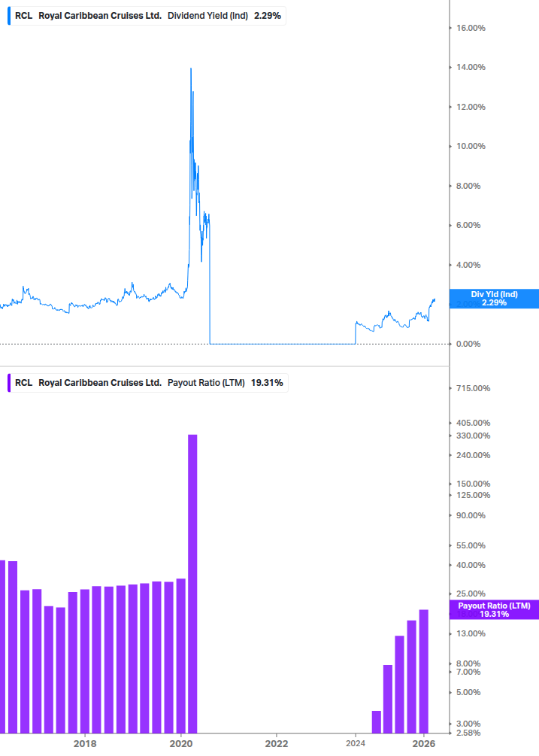Click the 405.00% tick on the payout axis
The width and height of the screenshot is (539, 756).
click(473, 423)
